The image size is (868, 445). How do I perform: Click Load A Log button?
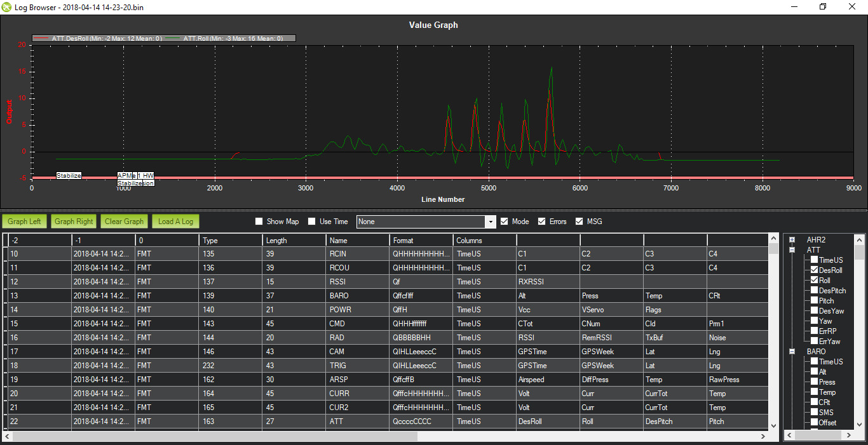click(x=175, y=222)
